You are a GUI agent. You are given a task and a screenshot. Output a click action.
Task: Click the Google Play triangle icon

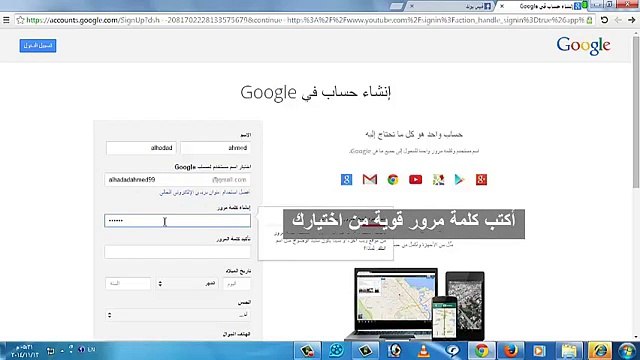tap(460, 180)
